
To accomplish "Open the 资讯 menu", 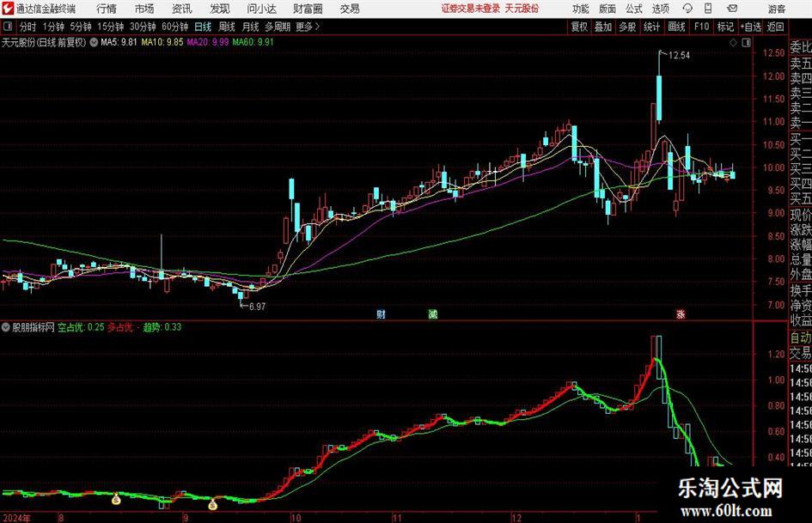I will pyautogui.click(x=182, y=9).
